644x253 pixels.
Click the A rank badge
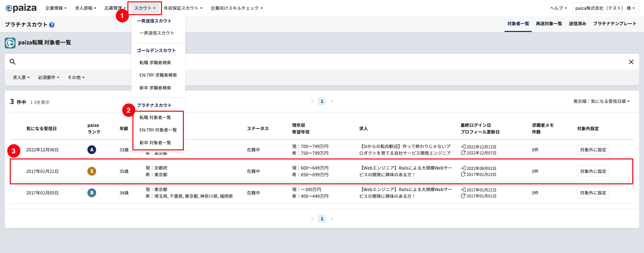(92, 150)
